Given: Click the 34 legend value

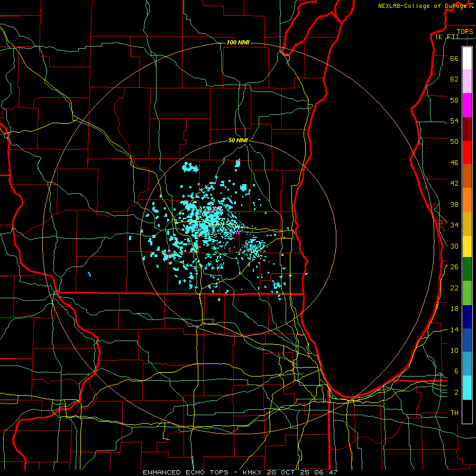Looking at the screenshot, I should coord(454,225).
